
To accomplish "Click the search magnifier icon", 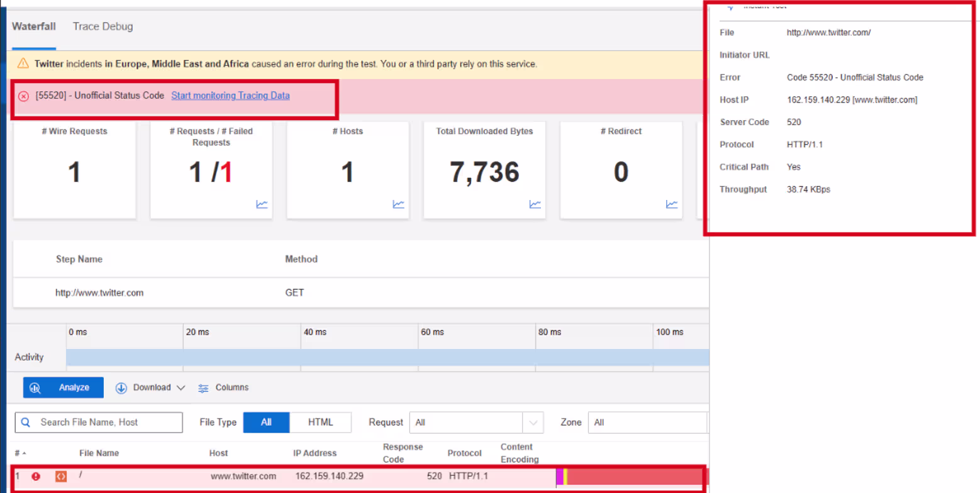I will [x=26, y=423].
